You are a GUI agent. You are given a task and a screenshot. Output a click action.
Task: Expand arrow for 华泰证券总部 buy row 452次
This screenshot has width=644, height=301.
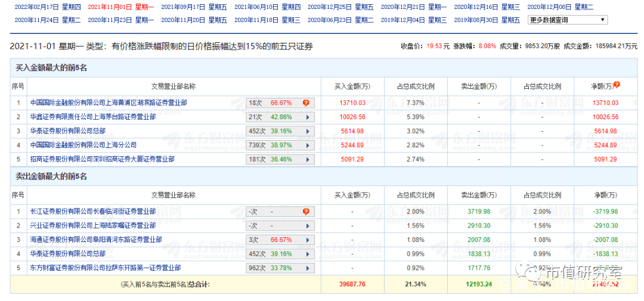pos(308,131)
